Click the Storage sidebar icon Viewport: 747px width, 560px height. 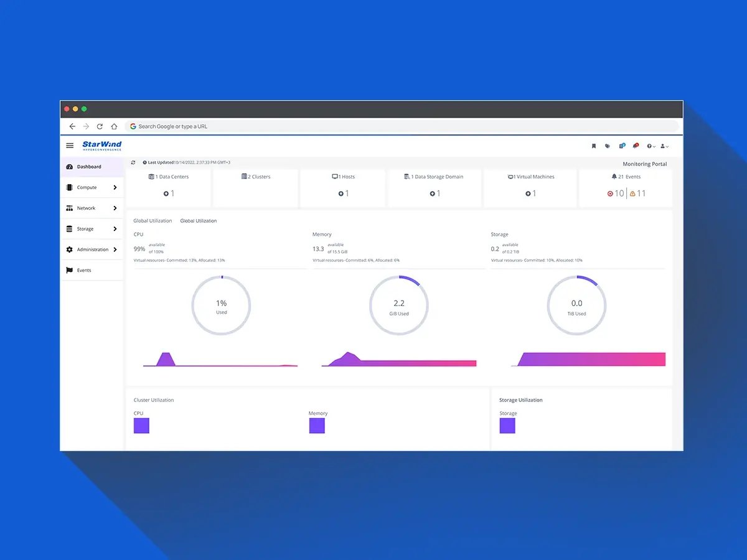69,229
